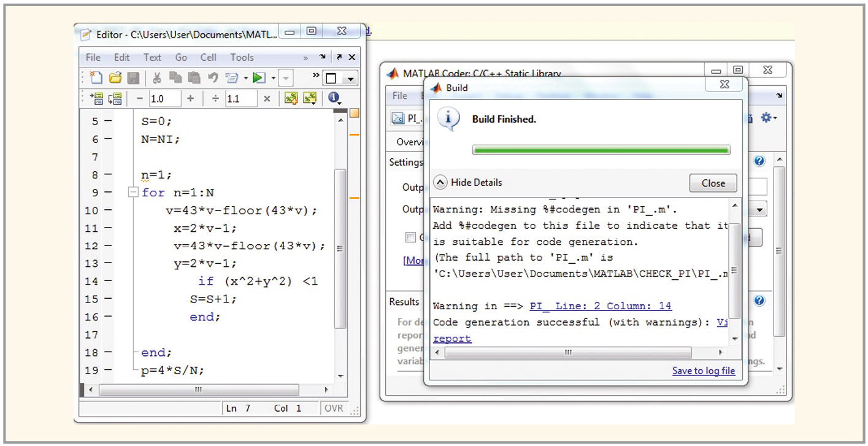The width and height of the screenshot is (868, 446).
Task: Open the Cell menu in Editor
Action: (x=209, y=57)
